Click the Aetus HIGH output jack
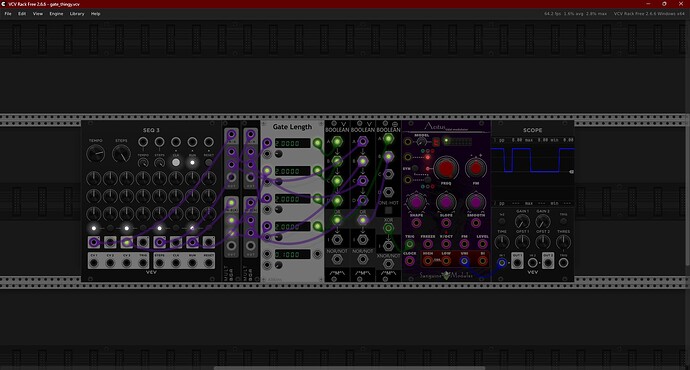 pos(427,261)
